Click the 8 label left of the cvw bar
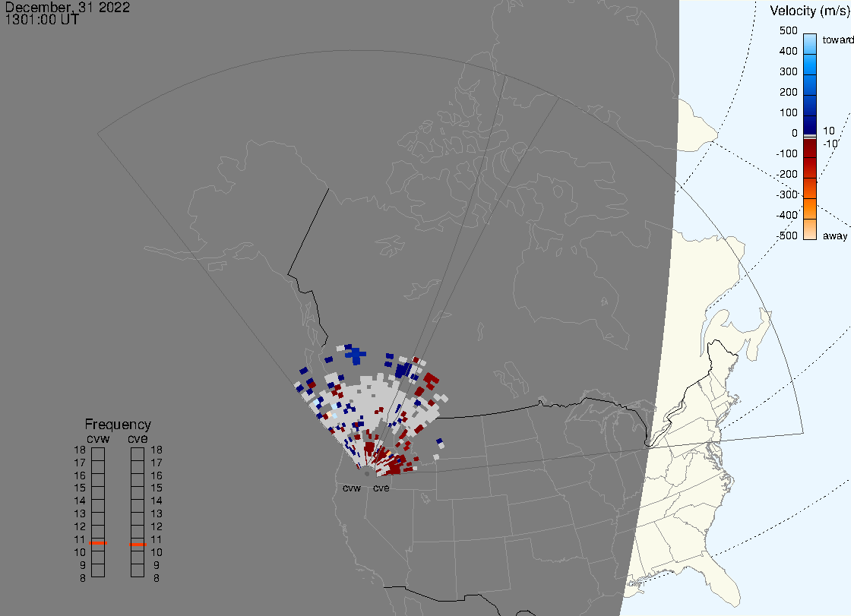This screenshot has width=854, height=616. pyautogui.click(x=83, y=578)
